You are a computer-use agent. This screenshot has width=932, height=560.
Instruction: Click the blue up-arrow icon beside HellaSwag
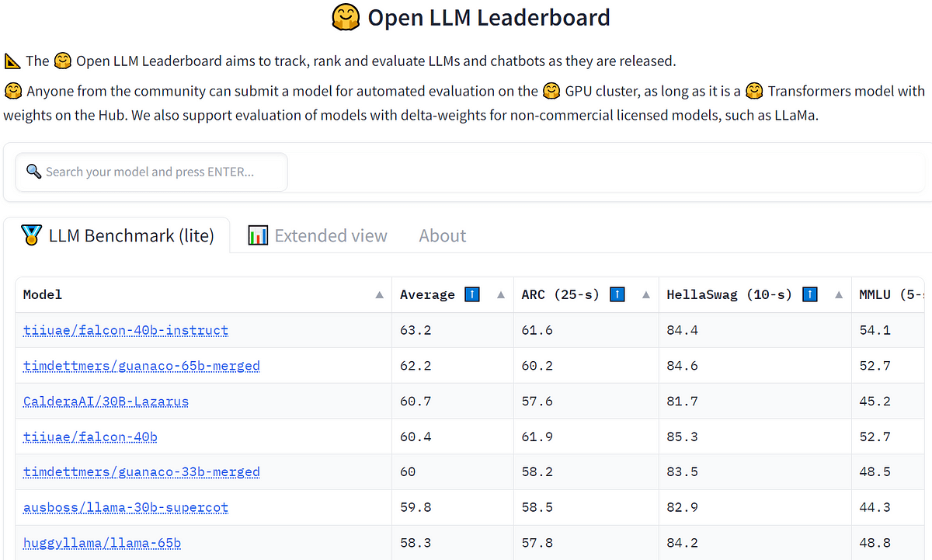point(809,294)
